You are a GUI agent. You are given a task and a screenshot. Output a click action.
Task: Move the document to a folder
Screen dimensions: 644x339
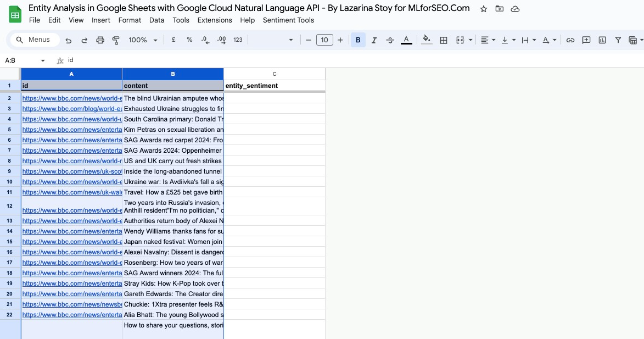[x=500, y=9]
